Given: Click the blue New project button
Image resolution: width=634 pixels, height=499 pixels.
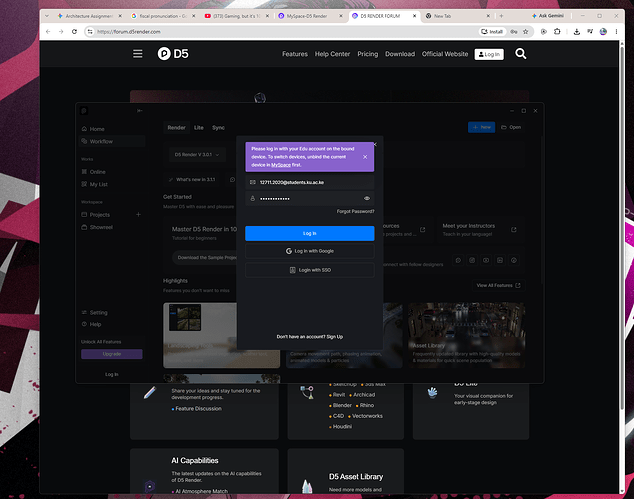Looking at the screenshot, I should click(482, 127).
